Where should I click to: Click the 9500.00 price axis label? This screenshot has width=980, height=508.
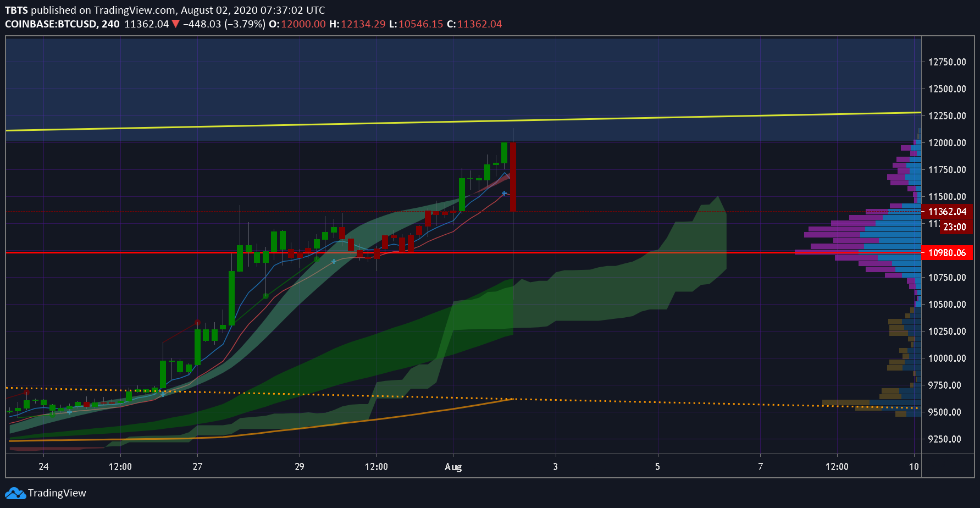pos(945,412)
